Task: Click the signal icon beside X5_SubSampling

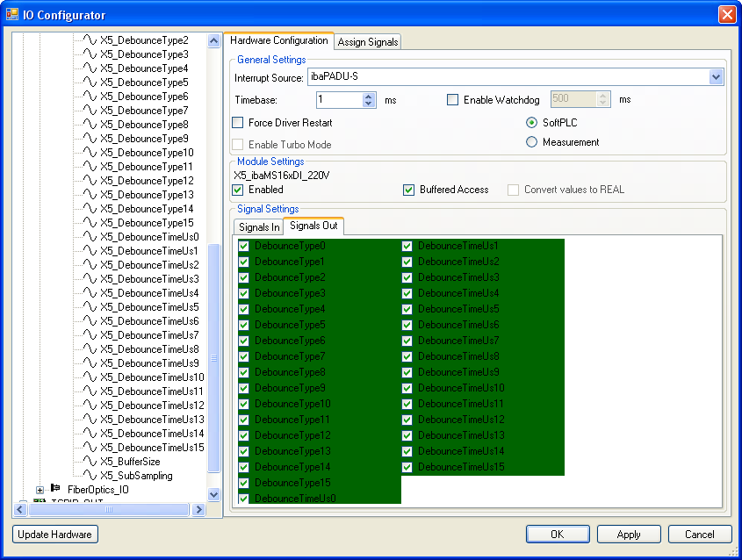Action: click(90, 476)
